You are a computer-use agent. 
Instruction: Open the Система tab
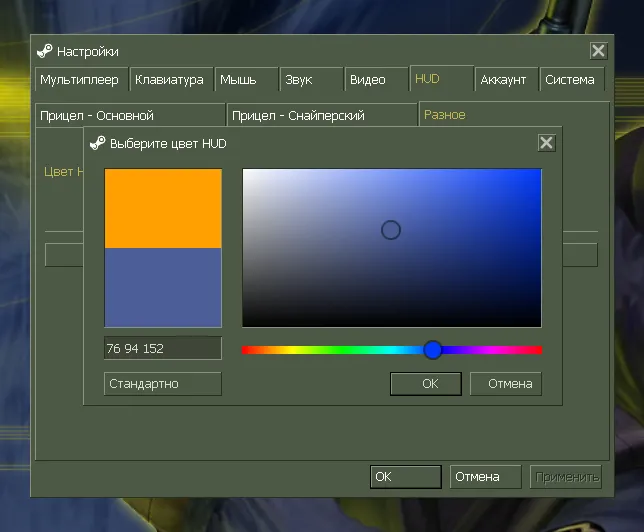coord(572,79)
